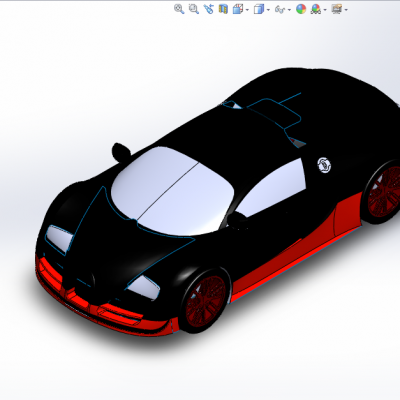The image size is (400, 400).
Task: Click the View Orientation cube icon
Action: (238, 9)
